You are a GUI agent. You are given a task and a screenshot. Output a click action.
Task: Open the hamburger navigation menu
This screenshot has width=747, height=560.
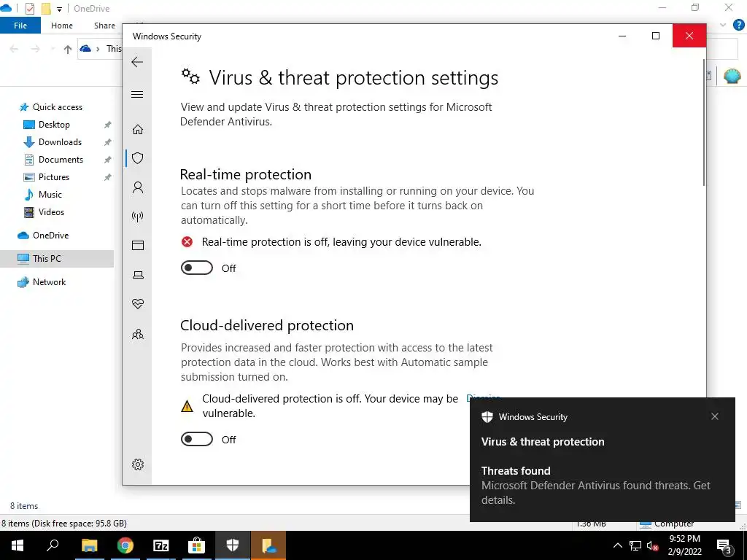(x=137, y=94)
